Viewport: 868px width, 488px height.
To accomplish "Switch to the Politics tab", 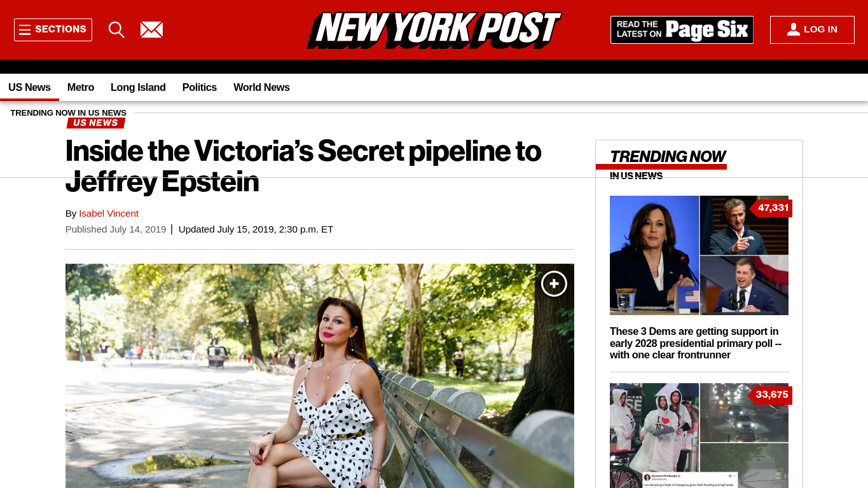I will coord(200,88).
